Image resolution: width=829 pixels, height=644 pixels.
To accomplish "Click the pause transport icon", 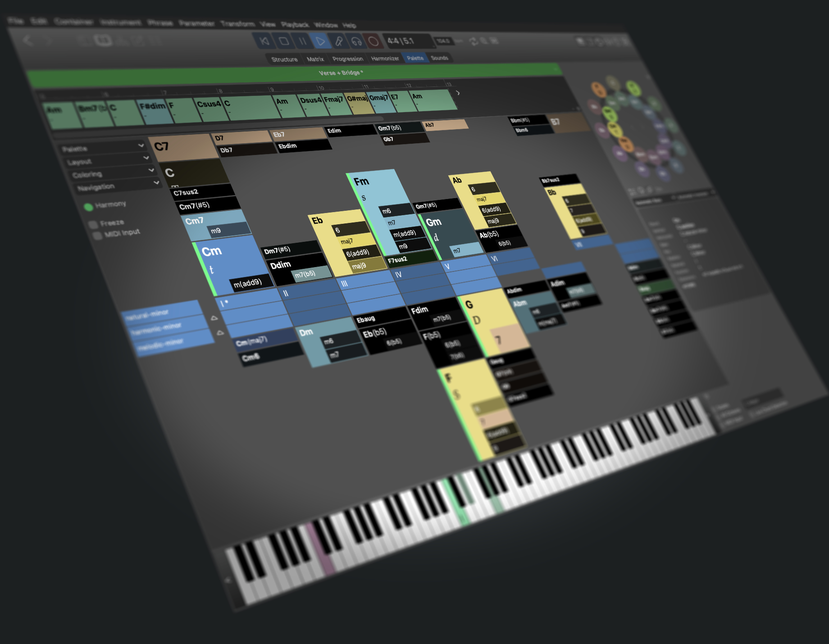I will 302,41.
